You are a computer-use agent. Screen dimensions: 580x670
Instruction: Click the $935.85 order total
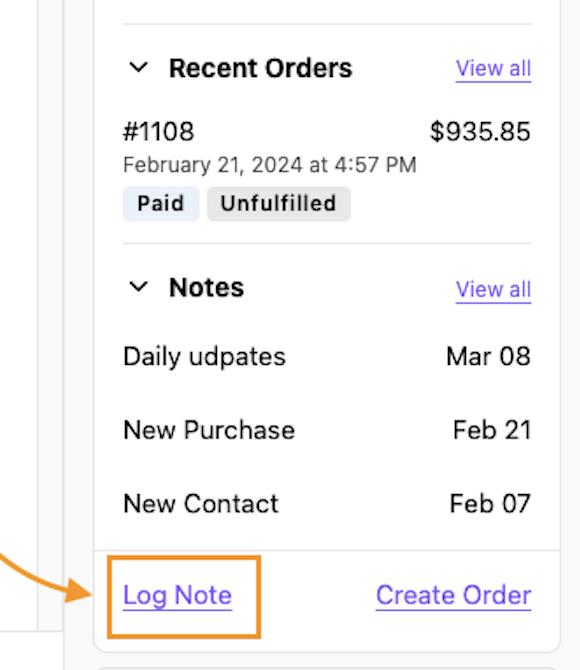click(480, 131)
